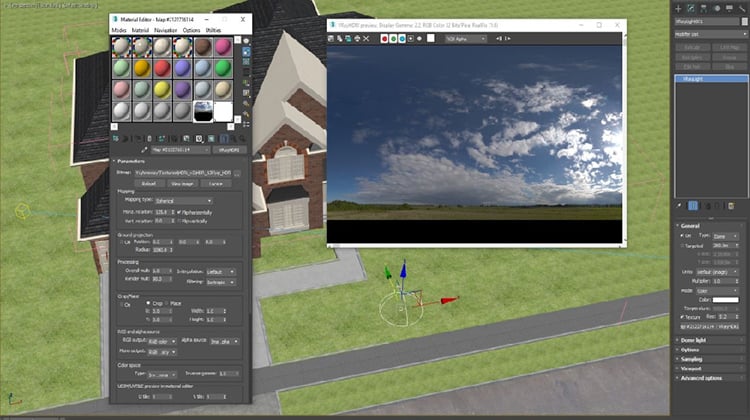The width and height of the screenshot is (750, 420).
Task: Open the Create tab plus icon in command panel
Action: pyautogui.click(x=678, y=9)
